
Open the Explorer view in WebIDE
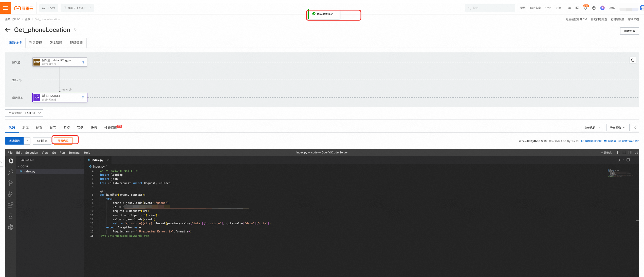coord(10,161)
